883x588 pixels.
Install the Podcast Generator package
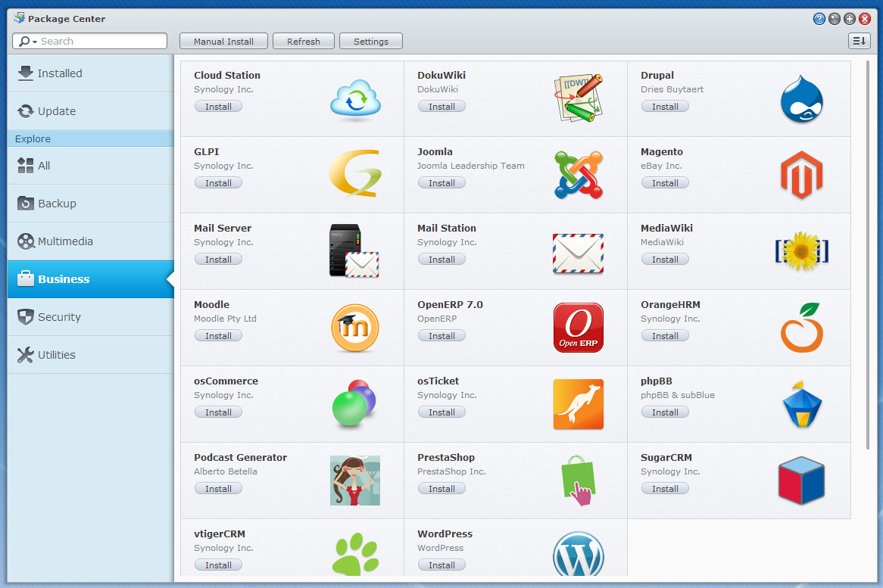[219, 489]
